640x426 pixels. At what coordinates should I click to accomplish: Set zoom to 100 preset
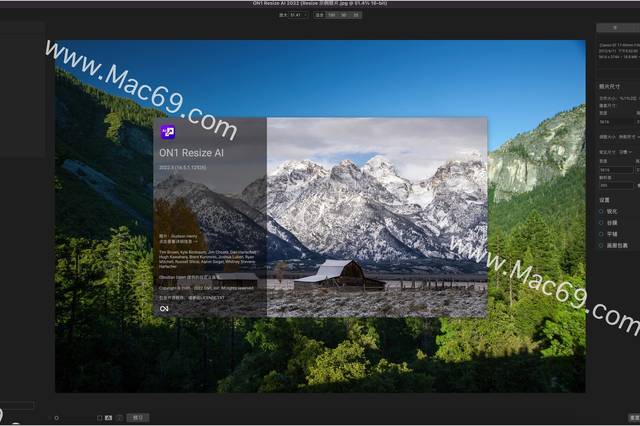click(x=331, y=15)
